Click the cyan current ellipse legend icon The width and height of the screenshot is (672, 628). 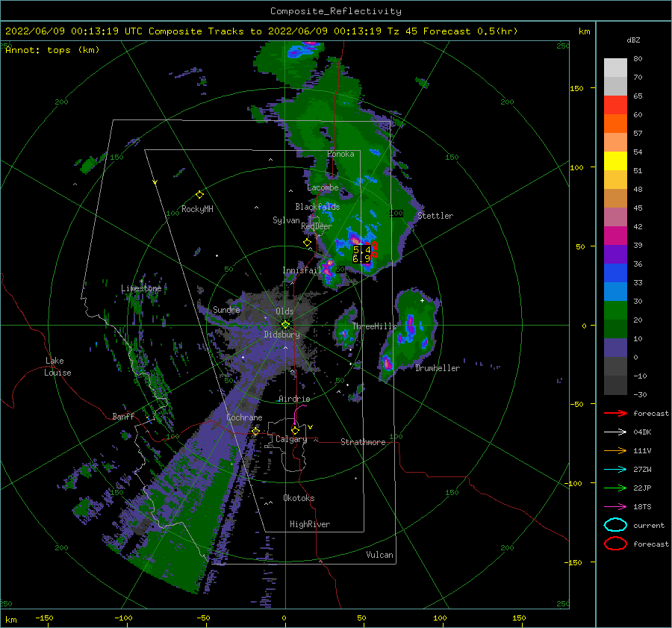click(x=615, y=525)
